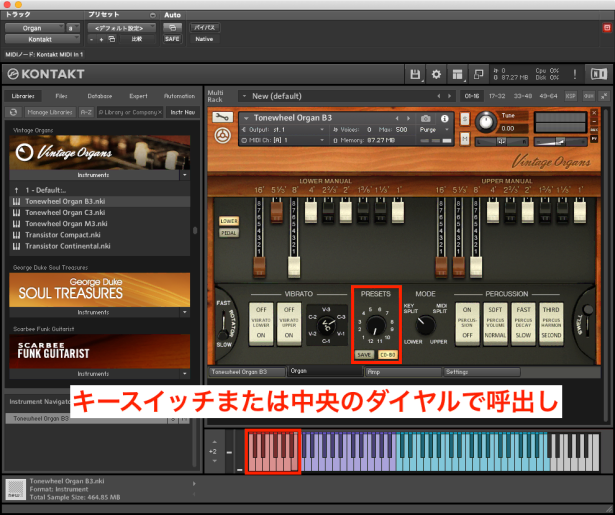Image resolution: width=615 pixels, height=515 pixels.
Task: Expand Soul Treasures Instruments dropdown arrow
Action: coord(185,312)
